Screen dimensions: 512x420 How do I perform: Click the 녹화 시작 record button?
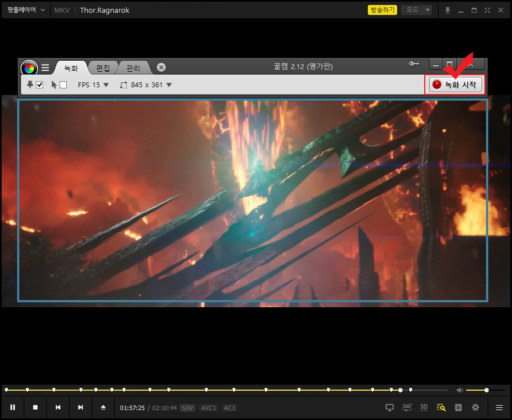455,85
